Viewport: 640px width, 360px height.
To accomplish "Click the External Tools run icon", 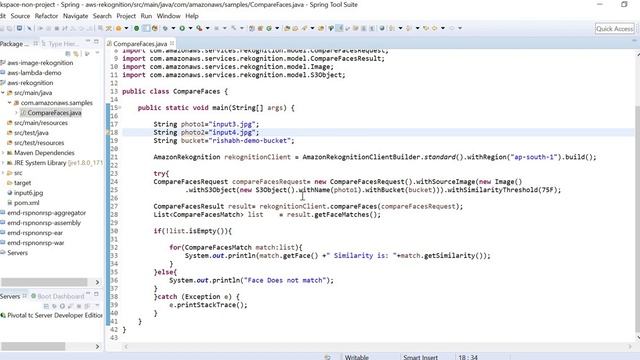I will pos(199,28).
